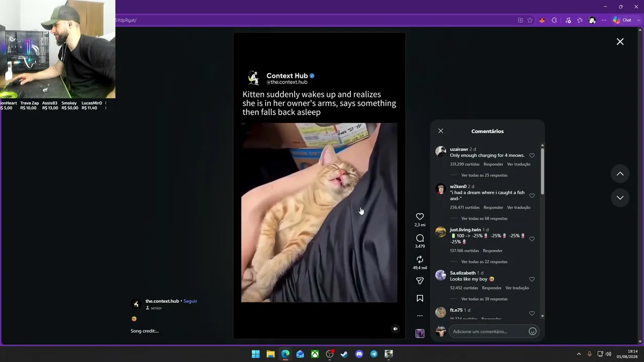
Task: Go to the previous reel with the up arrow
Action: coord(620,174)
